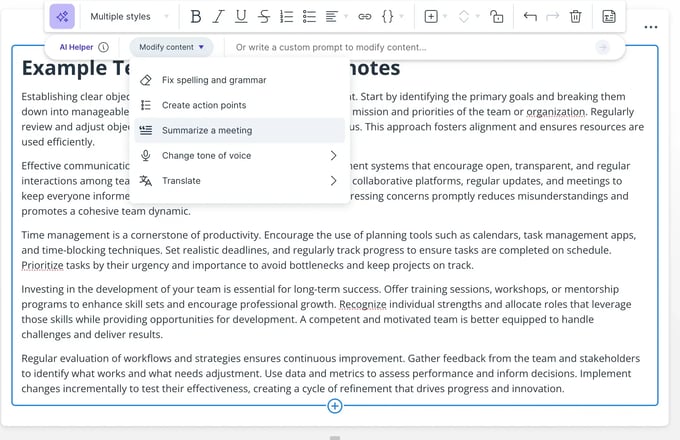
Task: Click the list icon beside Create action points
Action: click(x=146, y=105)
